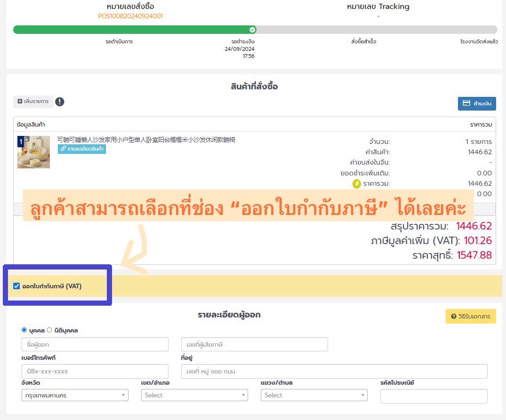Click the ที่อยู่ address input field

tap(334, 371)
